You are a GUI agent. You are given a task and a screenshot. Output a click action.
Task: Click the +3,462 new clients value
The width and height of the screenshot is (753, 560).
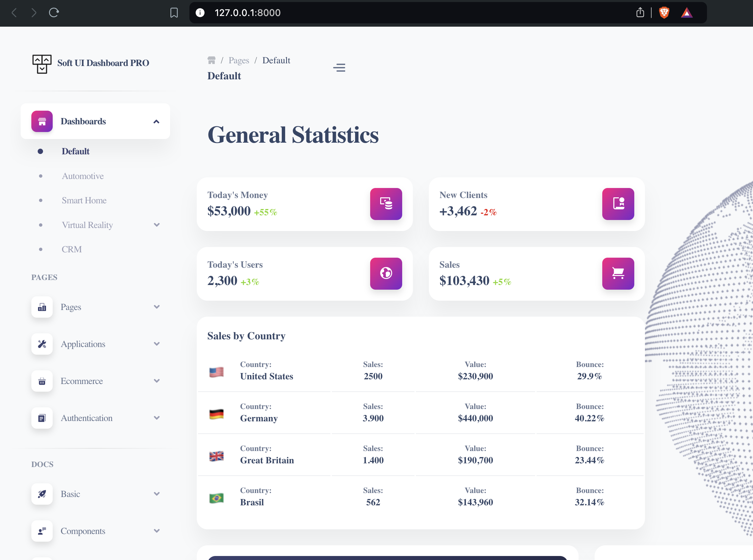click(x=458, y=211)
